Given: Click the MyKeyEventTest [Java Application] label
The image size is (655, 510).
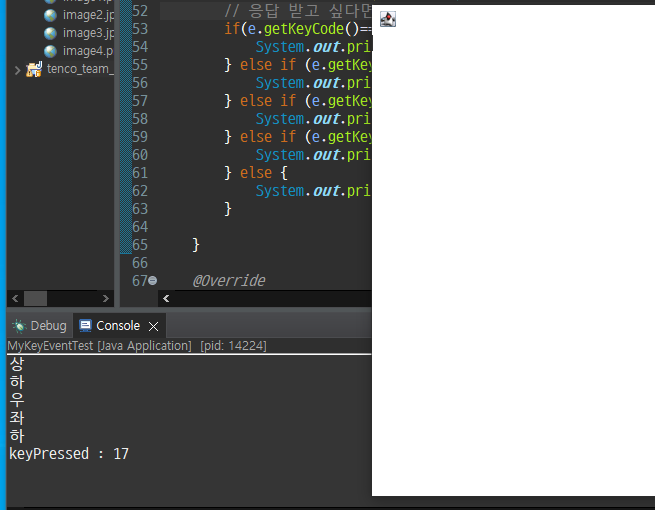Looking at the screenshot, I should point(99,346).
